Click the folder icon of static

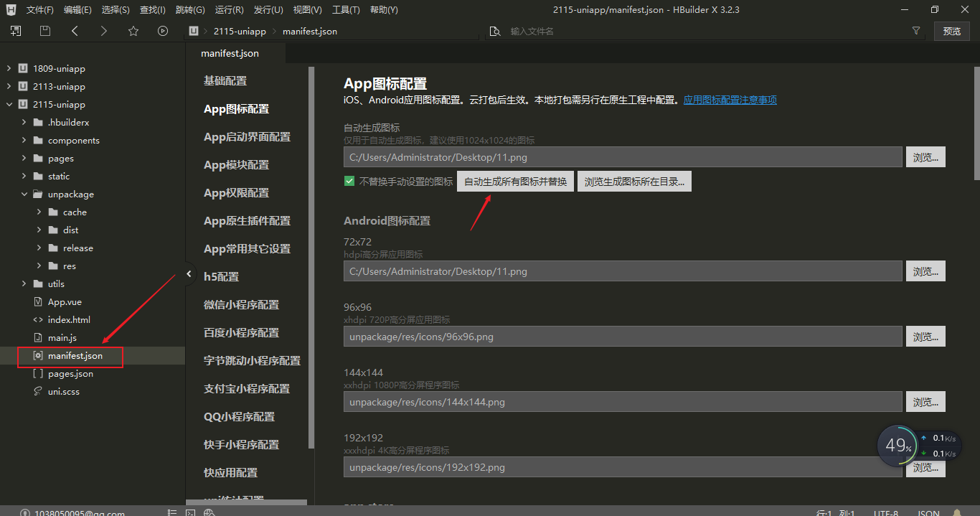[38, 177]
